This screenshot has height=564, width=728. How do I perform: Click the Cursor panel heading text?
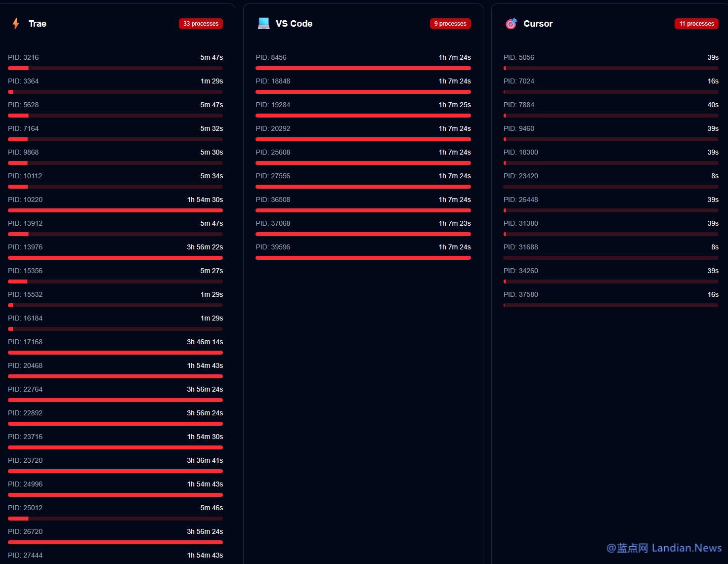pos(538,24)
